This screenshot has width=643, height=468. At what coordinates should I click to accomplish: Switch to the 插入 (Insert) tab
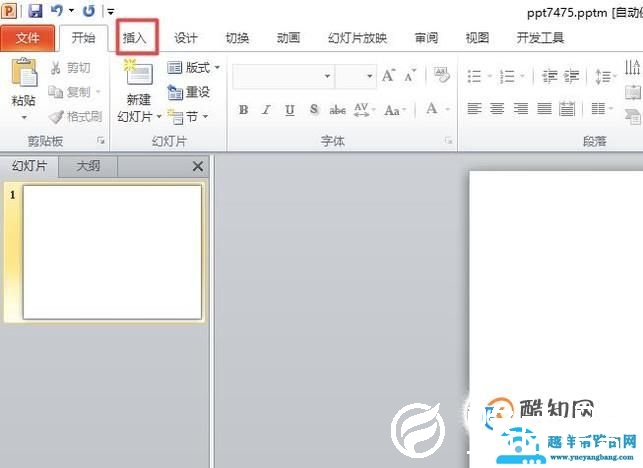(135, 38)
